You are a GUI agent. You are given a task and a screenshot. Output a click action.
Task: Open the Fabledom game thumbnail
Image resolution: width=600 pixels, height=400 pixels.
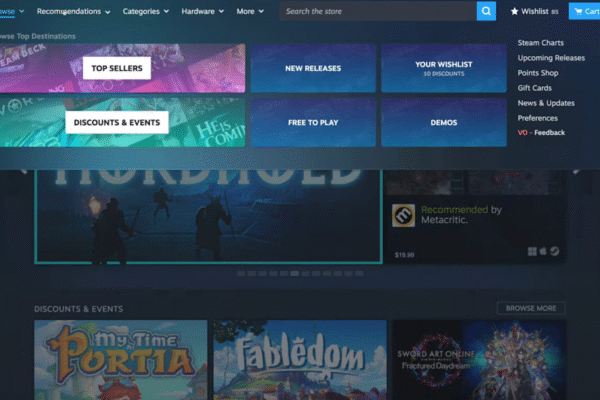[x=300, y=360]
